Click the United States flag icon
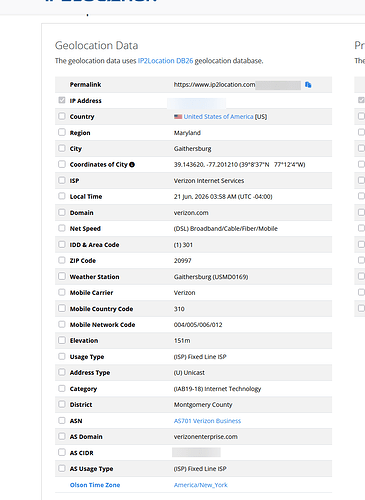Image resolution: width=365 pixels, height=500 pixels. tap(178, 117)
